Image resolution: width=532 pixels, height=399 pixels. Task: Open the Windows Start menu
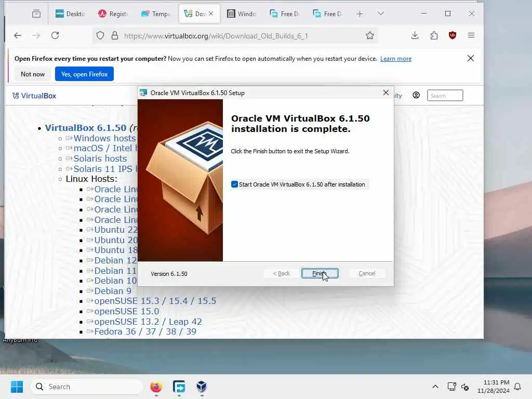point(17,387)
